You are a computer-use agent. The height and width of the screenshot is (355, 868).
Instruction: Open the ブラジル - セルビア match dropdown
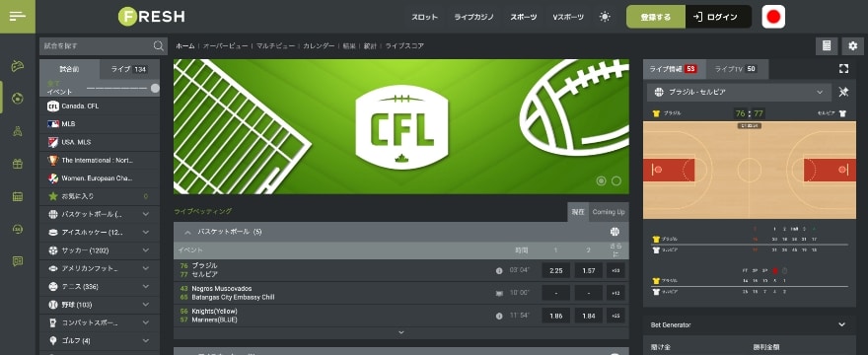pos(739,93)
